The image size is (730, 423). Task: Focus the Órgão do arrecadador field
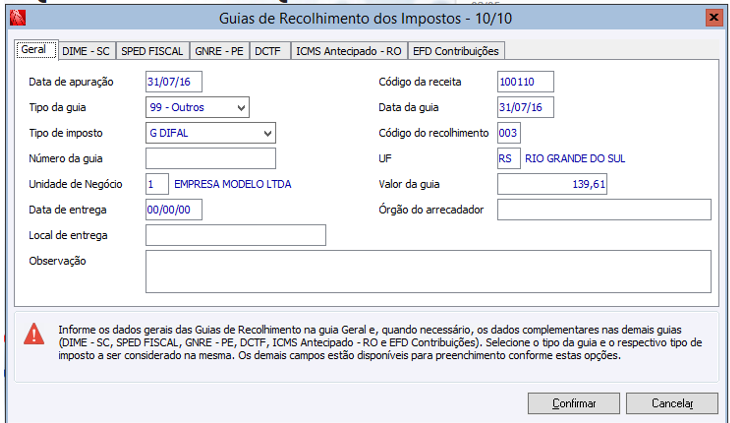coord(604,209)
